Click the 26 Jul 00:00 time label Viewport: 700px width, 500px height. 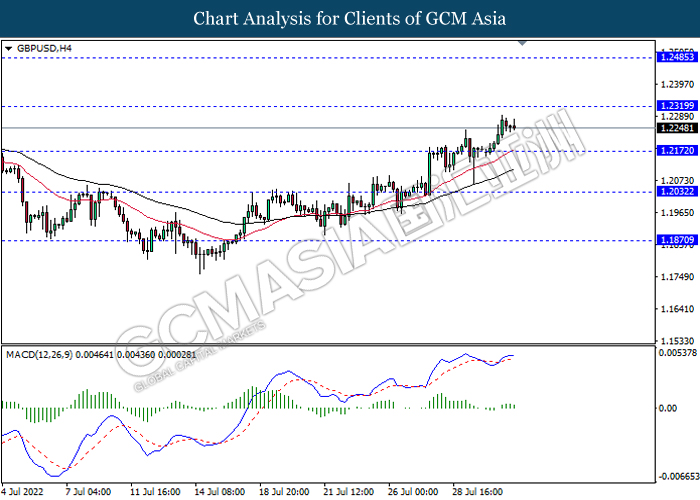(413, 492)
